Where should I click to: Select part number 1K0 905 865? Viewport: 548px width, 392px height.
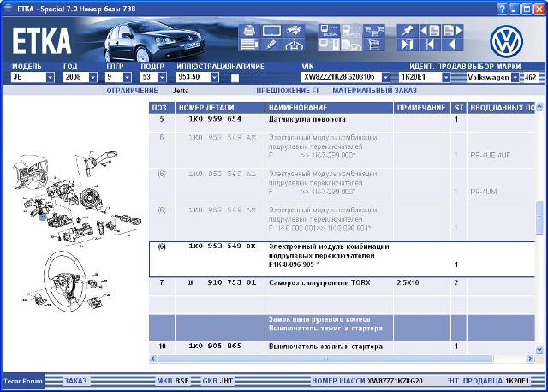(x=215, y=346)
